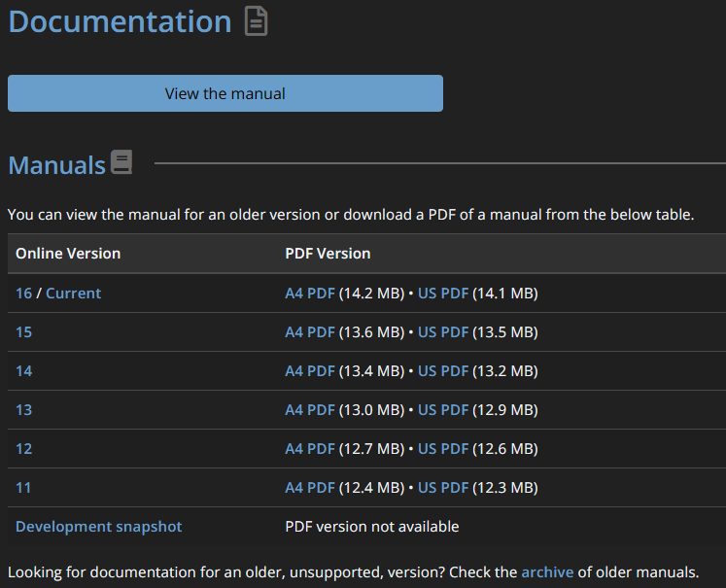This screenshot has width=726, height=588.
Task: Download the 14.1 MB US PDF
Action: 443,293
